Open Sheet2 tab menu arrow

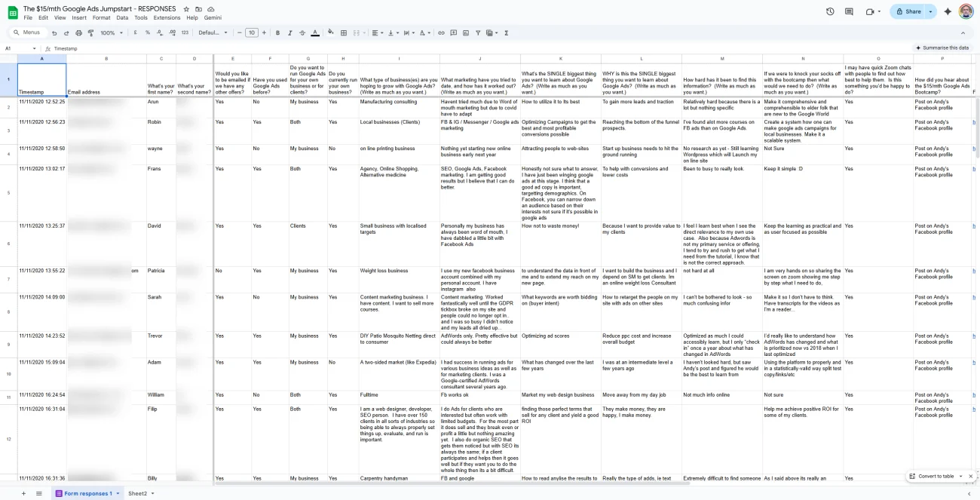[152, 493]
